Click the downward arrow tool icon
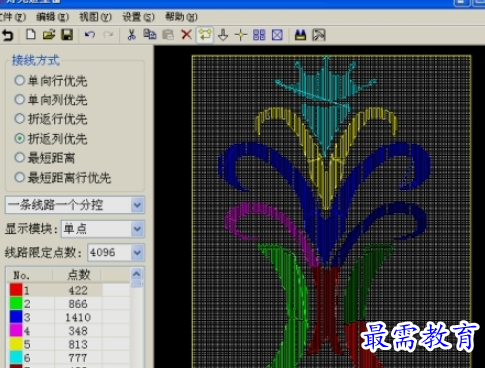485x368 pixels. pyautogui.click(x=223, y=35)
